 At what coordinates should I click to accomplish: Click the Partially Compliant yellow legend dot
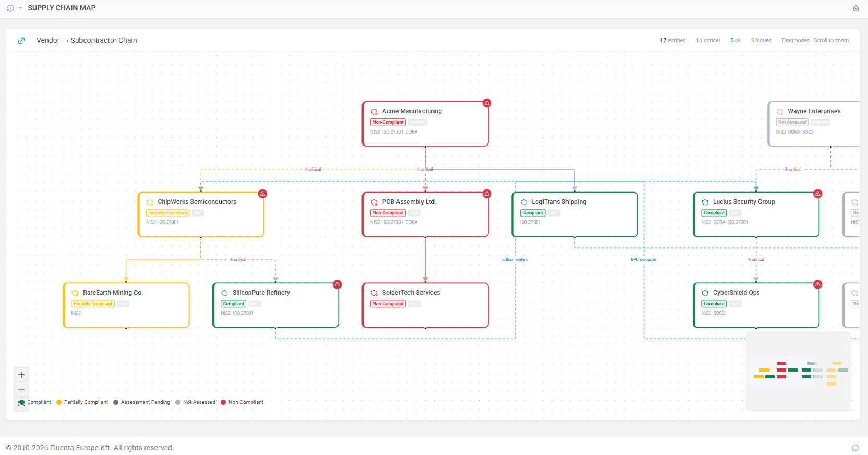click(x=59, y=402)
